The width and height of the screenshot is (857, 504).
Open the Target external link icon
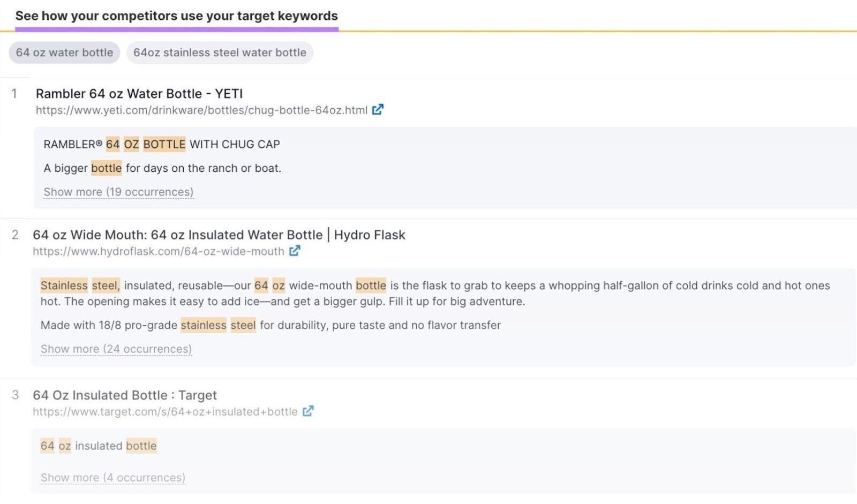tap(308, 411)
